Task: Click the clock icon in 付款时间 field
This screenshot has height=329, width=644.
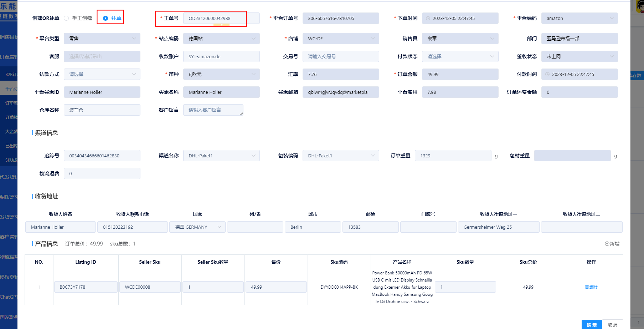Action: (547, 74)
